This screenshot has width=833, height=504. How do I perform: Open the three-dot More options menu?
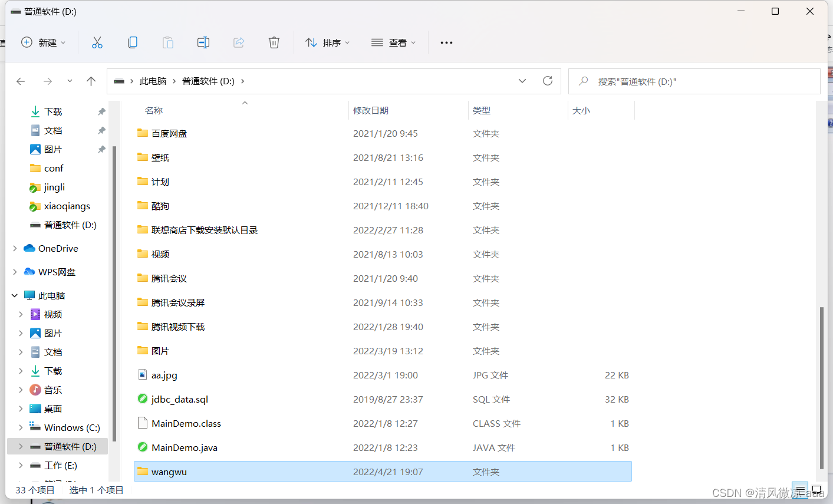(x=446, y=42)
